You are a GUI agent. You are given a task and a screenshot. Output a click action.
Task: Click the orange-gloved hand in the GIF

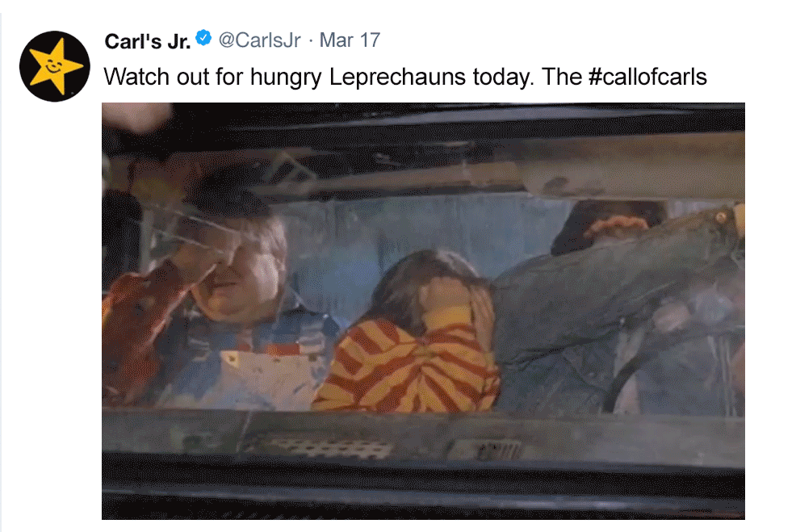617,224
